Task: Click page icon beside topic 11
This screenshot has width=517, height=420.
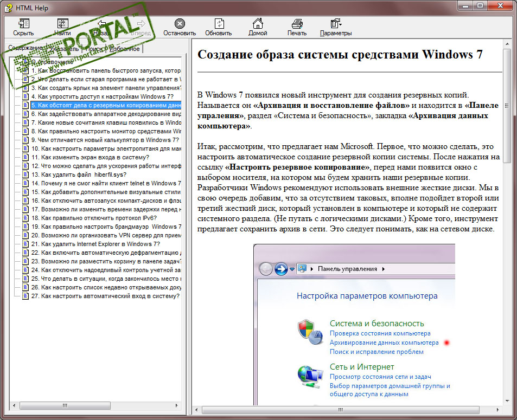Action: (25, 157)
